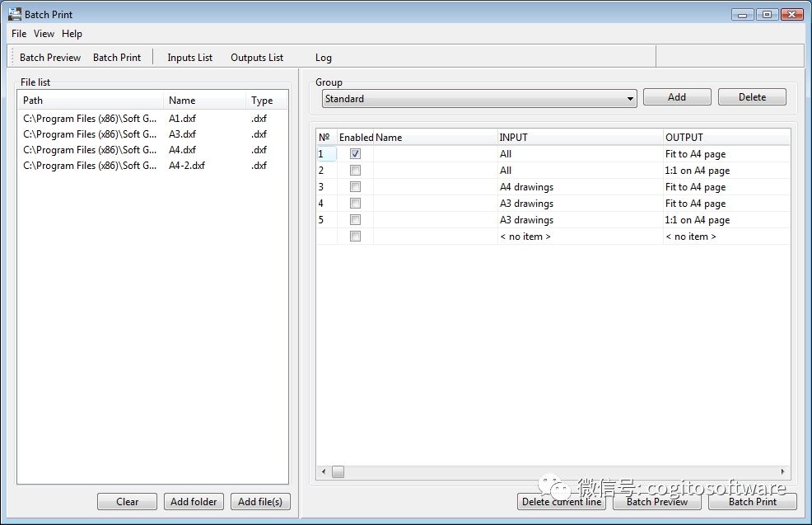Click the horizontal scrollbar thumb
Viewport: 812px width, 525px height.
click(x=338, y=471)
